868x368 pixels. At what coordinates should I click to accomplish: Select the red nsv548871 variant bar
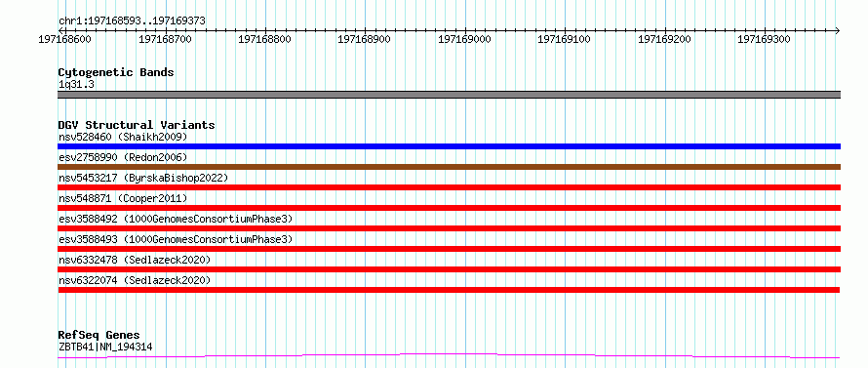[x=449, y=208]
